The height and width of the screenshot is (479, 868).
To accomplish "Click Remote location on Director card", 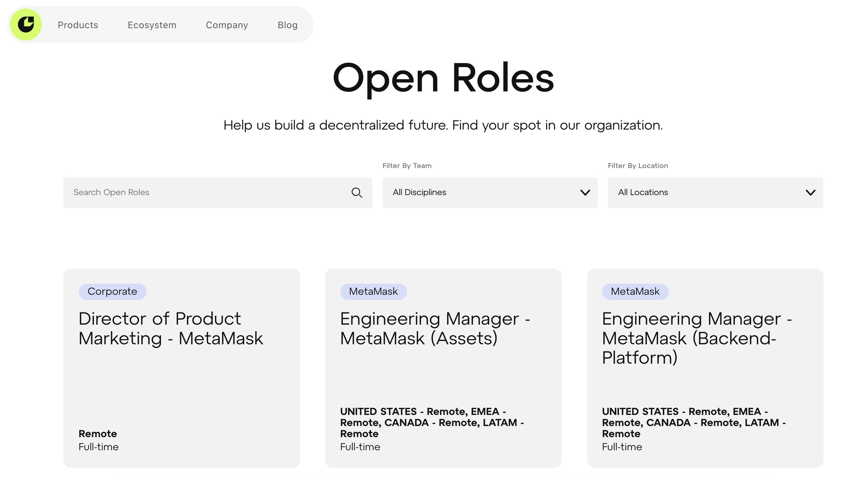I will coord(98,433).
